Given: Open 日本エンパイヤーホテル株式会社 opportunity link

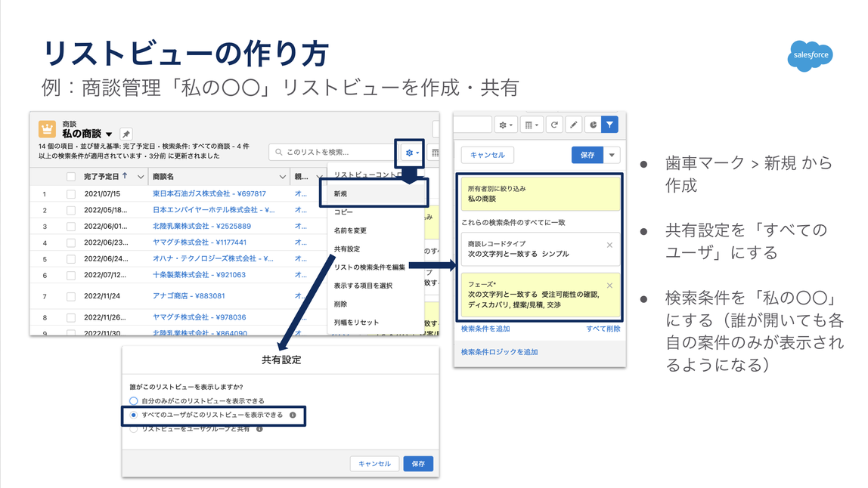Looking at the screenshot, I should point(214,210).
